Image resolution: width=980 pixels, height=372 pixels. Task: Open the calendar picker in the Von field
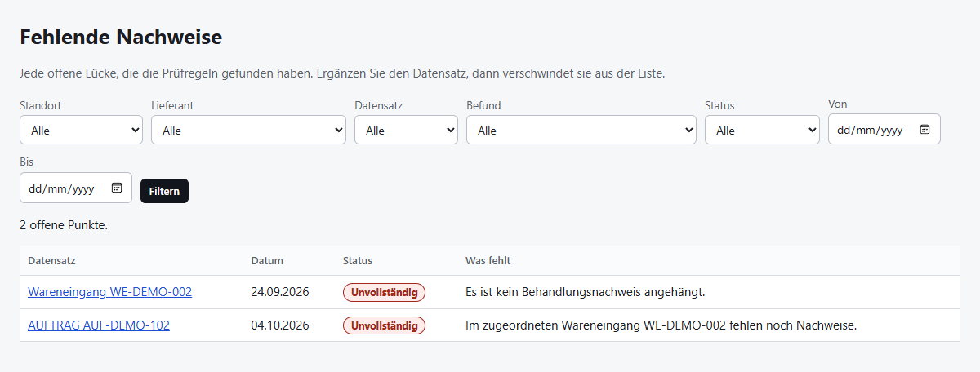(x=924, y=129)
